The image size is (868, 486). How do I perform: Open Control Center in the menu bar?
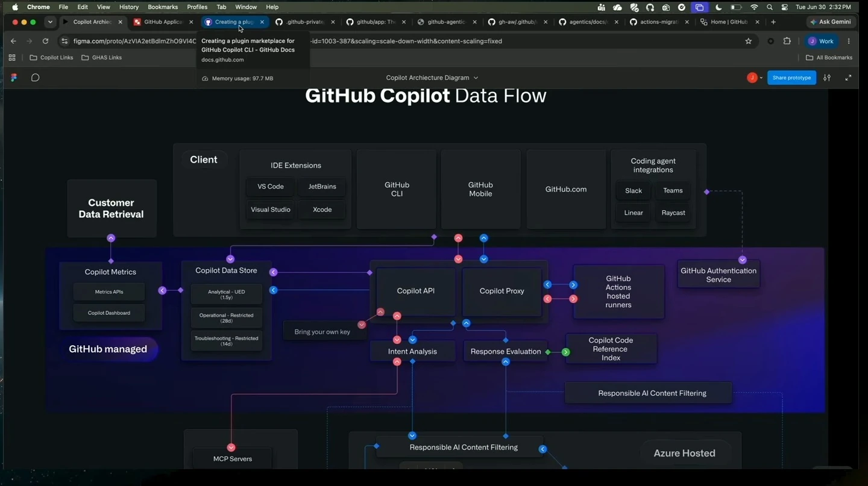point(784,7)
